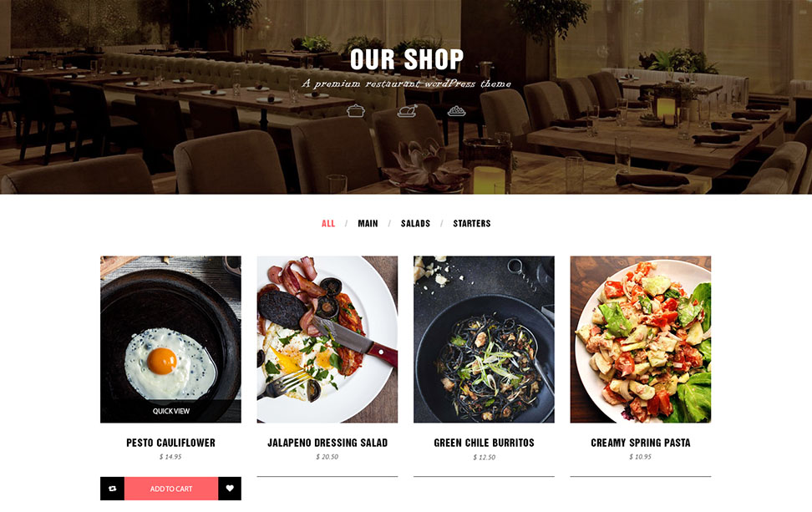Open Quick View on the fried egg image
The image size is (812, 512).
[x=171, y=411]
